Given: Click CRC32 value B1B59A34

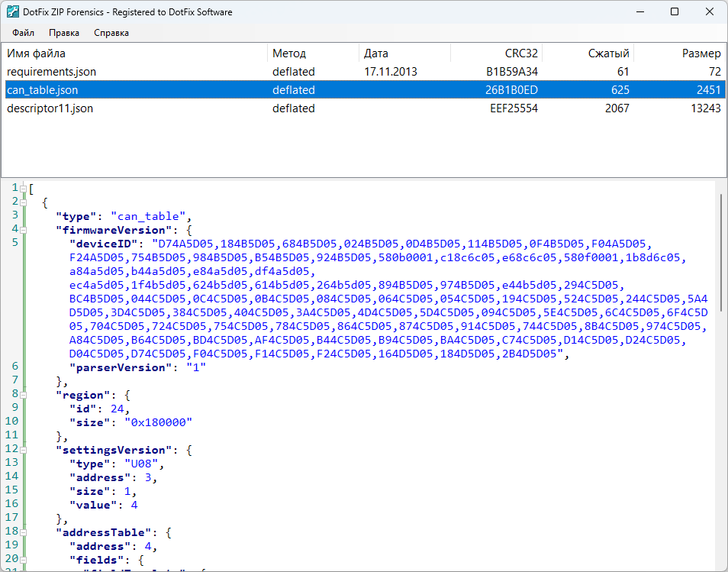Looking at the screenshot, I should 511,72.
